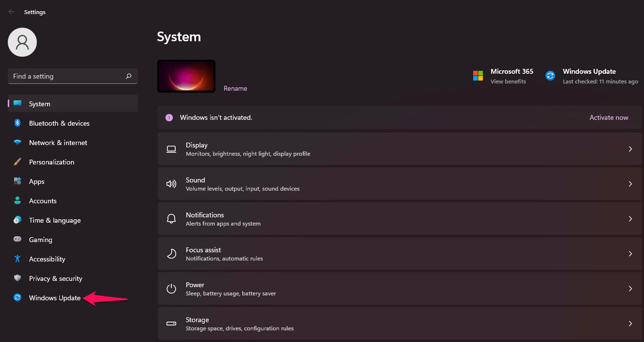Click the Gaming controller icon in sidebar
Image resolution: width=644 pixels, height=342 pixels.
(x=17, y=240)
